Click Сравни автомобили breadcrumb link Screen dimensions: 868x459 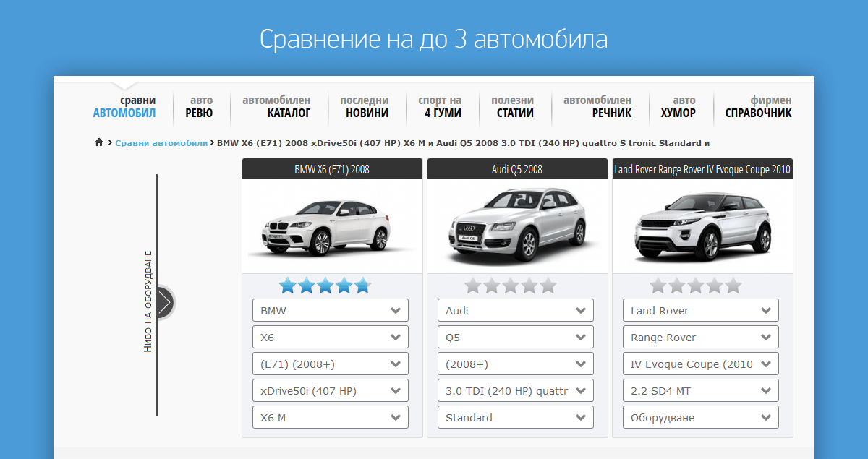[161, 143]
